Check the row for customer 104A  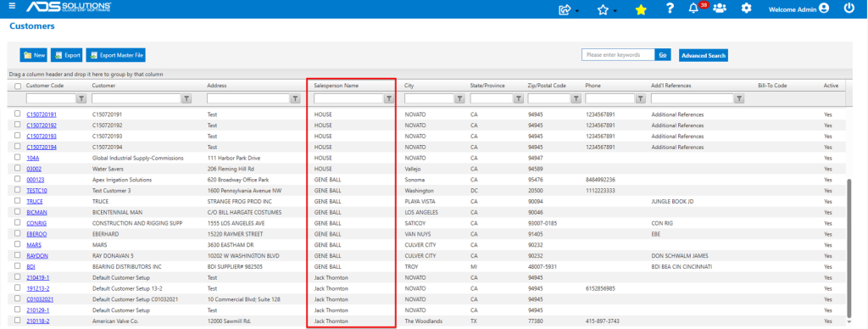(18, 158)
